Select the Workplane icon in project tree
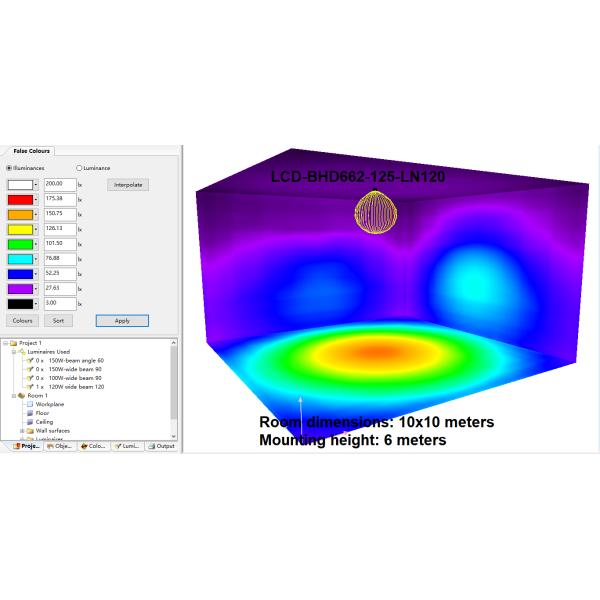Image resolution: width=600 pixels, height=600 pixels. pyautogui.click(x=30, y=404)
